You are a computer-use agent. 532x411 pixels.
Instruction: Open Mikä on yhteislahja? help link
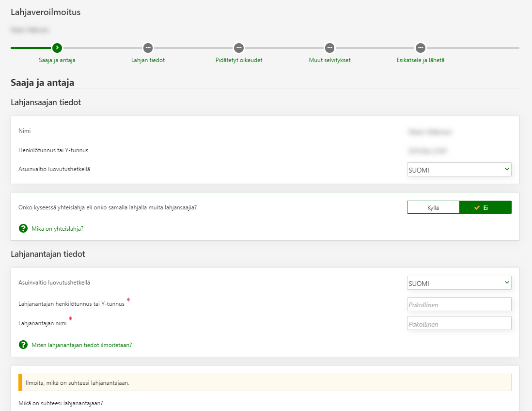[x=57, y=229]
